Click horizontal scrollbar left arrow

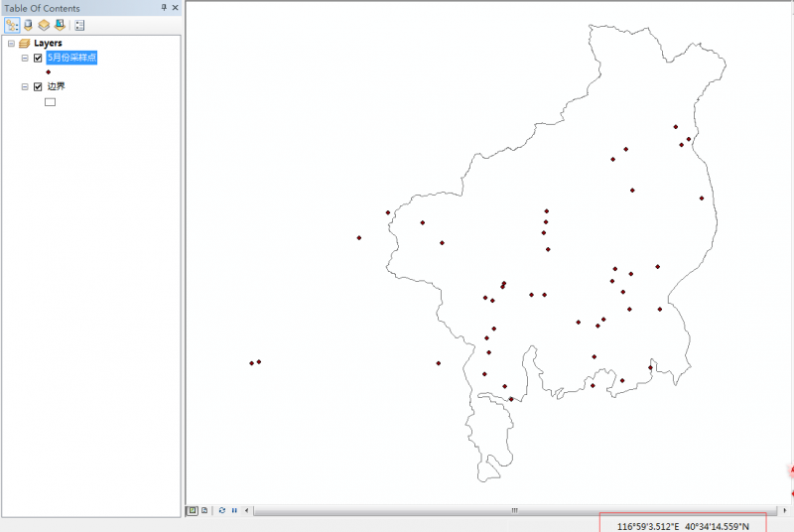246,510
